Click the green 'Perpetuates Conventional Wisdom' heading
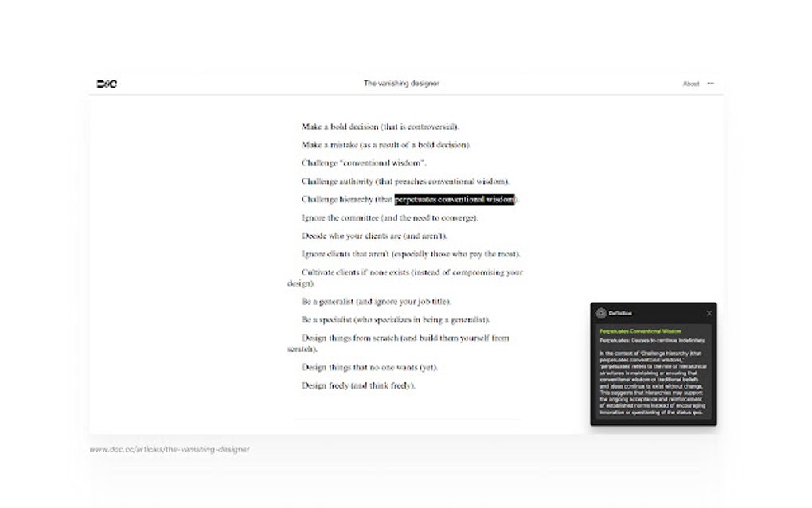Viewport: 812px width, 508px height. pyautogui.click(x=641, y=331)
